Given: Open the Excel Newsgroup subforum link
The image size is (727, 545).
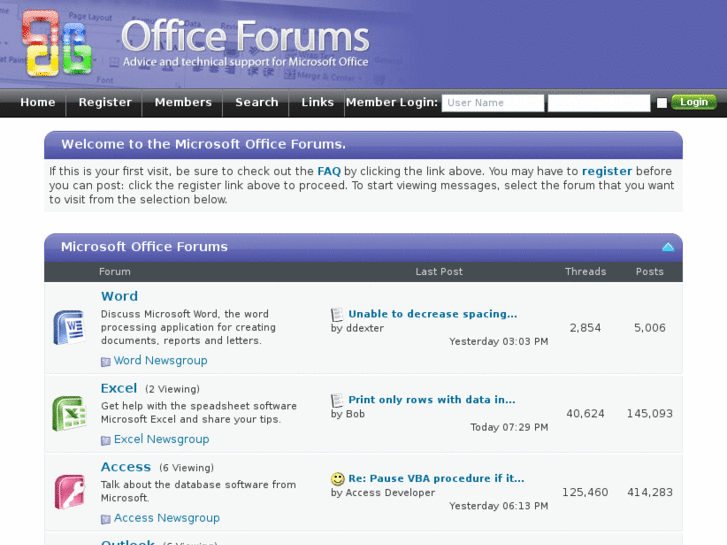Looking at the screenshot, I should click(161, 439).
